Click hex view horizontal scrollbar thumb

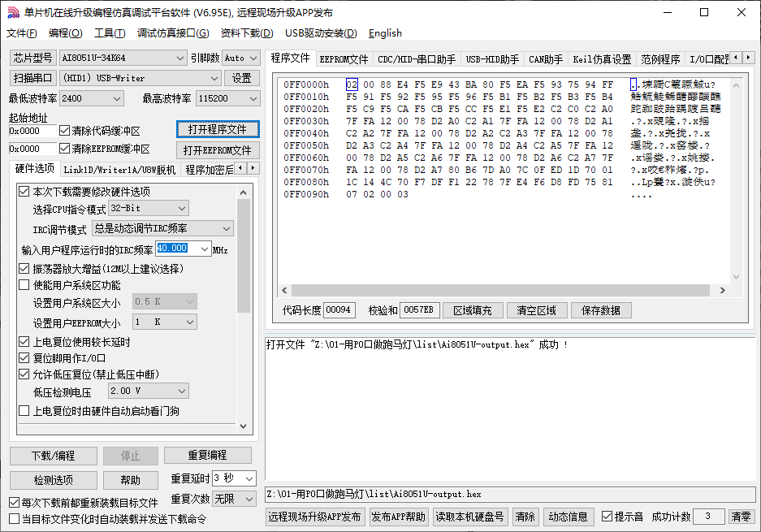500,290
